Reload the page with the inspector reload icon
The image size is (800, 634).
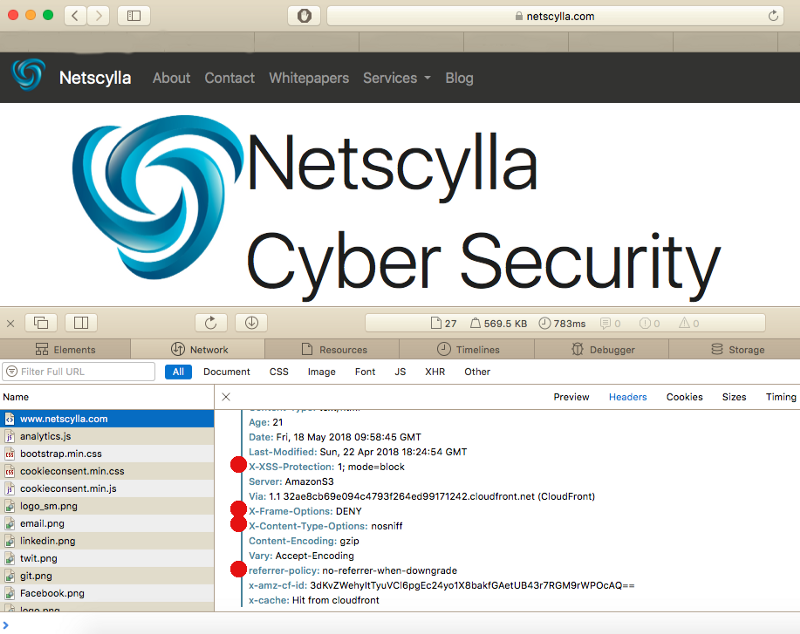211,323
